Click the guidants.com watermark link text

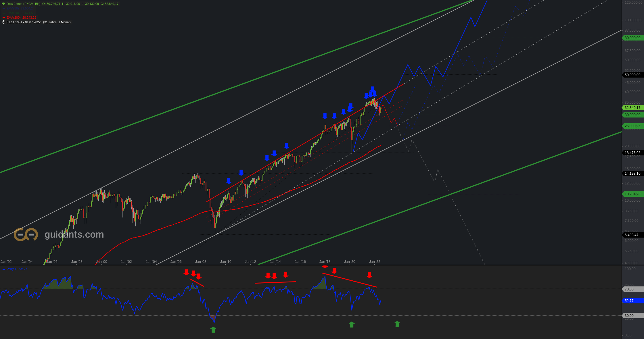pyautogui.click(x=74, y=234)
